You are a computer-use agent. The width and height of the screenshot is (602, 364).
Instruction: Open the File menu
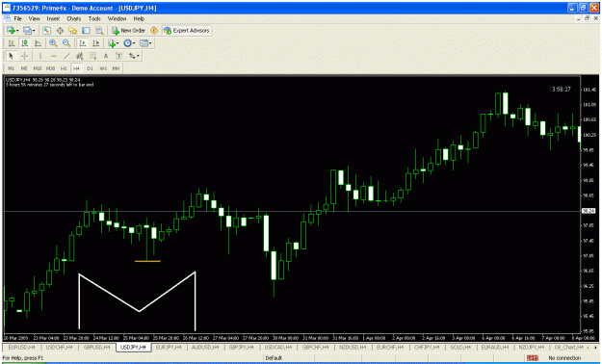(x=18, y=18)
